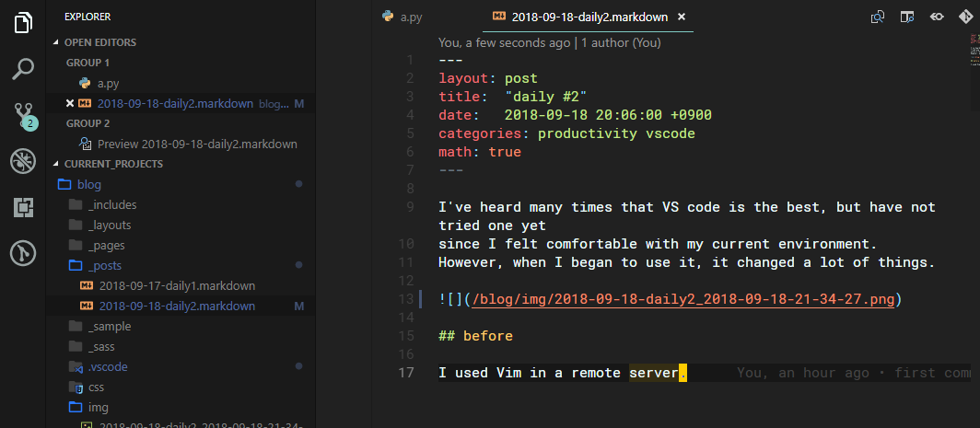Open the GitLens view in activity bar

[x=23, y=253]
